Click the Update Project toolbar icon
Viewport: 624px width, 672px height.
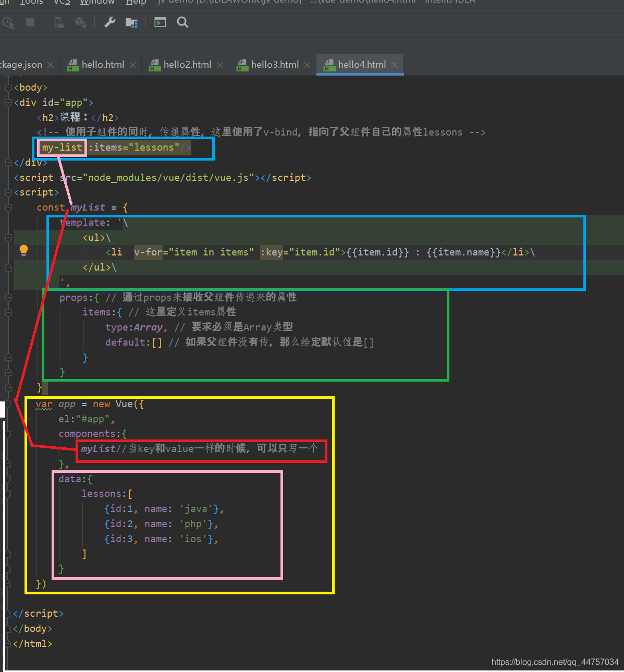pos(59,22)
